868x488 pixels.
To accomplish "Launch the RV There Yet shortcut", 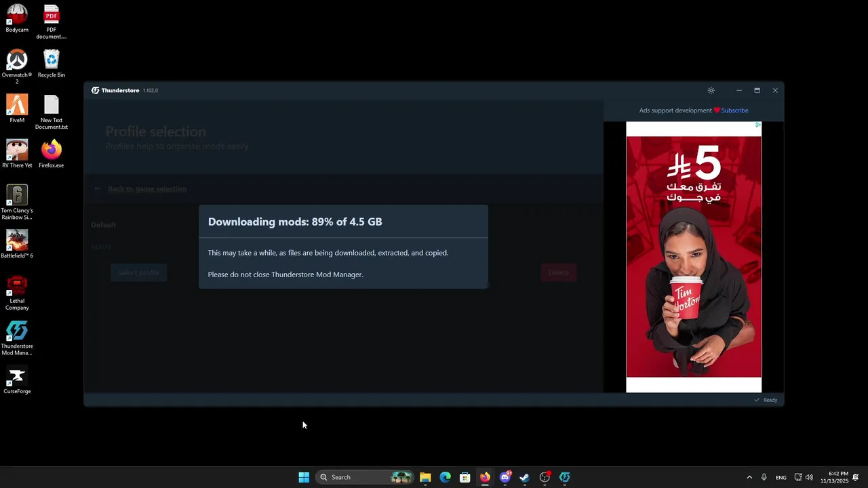I will coord(17,154).
